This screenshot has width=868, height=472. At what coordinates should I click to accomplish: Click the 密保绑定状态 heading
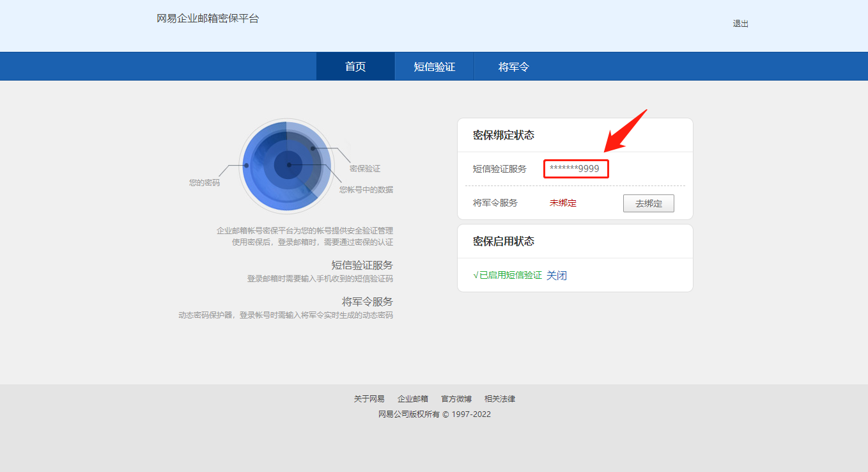pyautogui.click(x=504, y=135)
